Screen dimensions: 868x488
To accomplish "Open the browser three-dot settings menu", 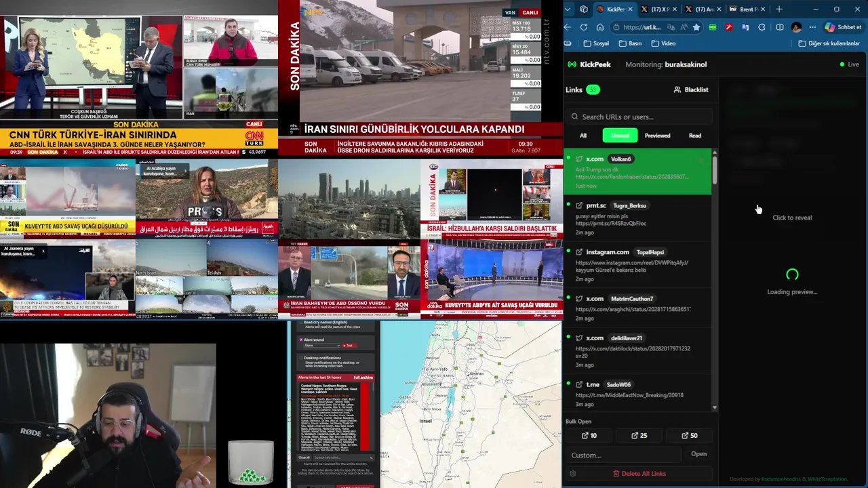I will (x=812, y=27).
